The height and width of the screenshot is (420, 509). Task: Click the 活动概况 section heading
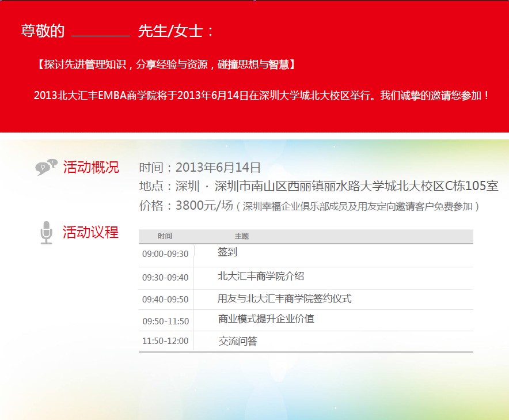pos(91,167)
